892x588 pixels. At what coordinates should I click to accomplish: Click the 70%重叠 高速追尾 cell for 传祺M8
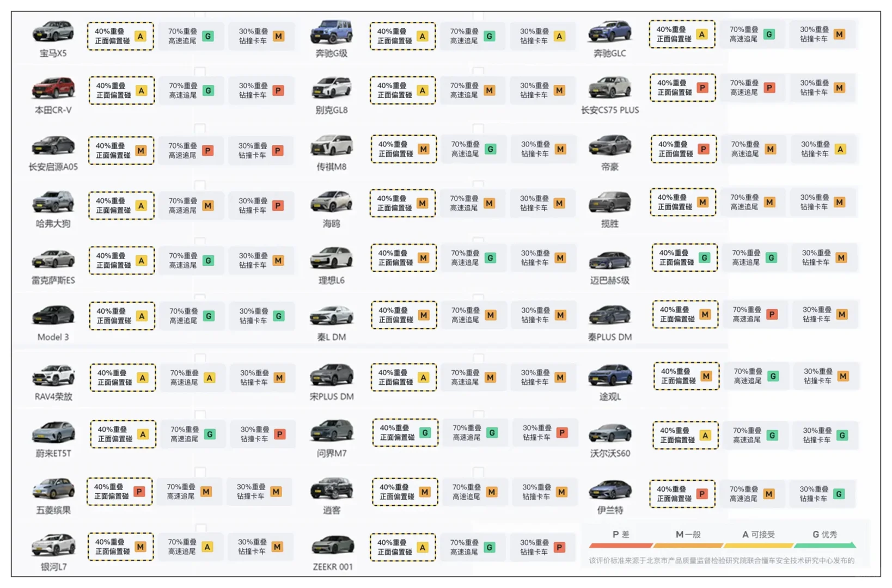(x=473, y=149)
